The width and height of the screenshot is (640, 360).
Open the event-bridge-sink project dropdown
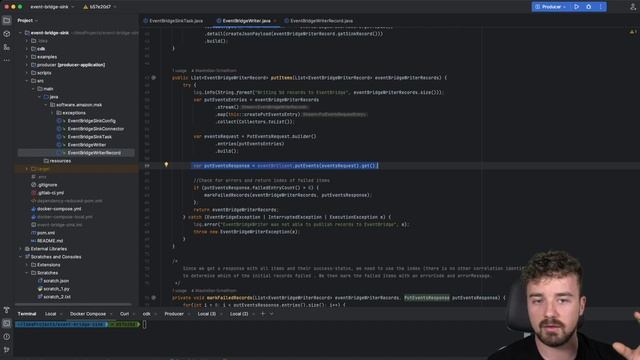click(52, 7)
